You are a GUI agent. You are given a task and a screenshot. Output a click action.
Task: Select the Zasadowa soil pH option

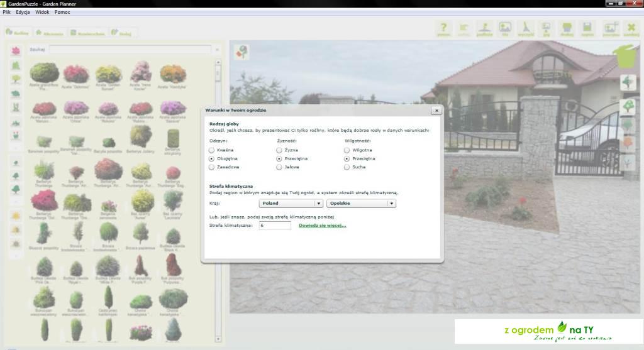point(213,168)
